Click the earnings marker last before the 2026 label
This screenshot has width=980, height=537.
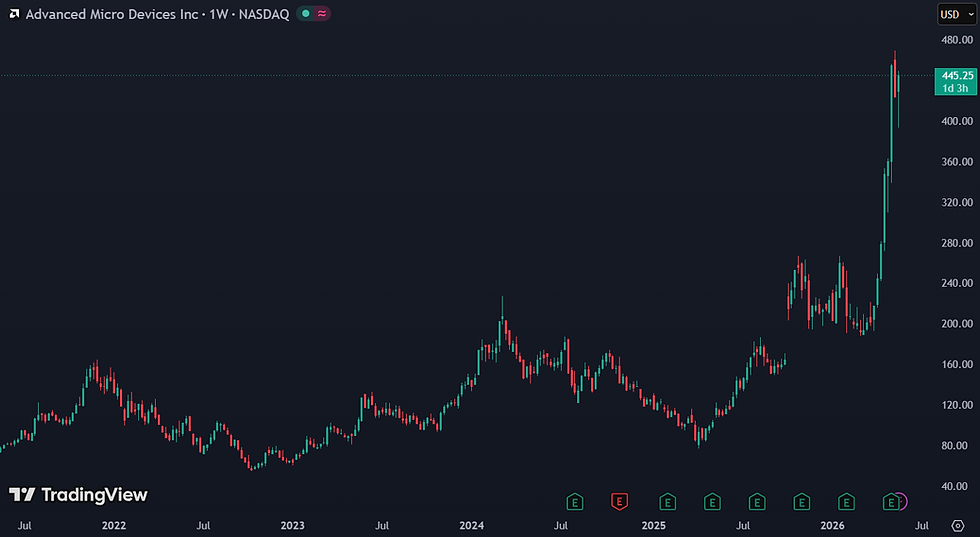pyautogui.click(x=802, y=501)
